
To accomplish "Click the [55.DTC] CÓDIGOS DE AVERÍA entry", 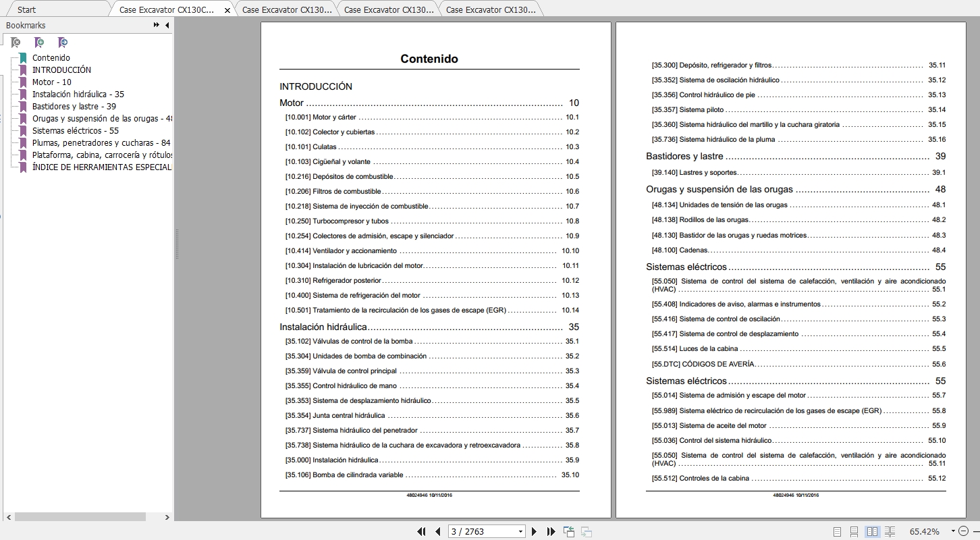I will coord(798,364).
